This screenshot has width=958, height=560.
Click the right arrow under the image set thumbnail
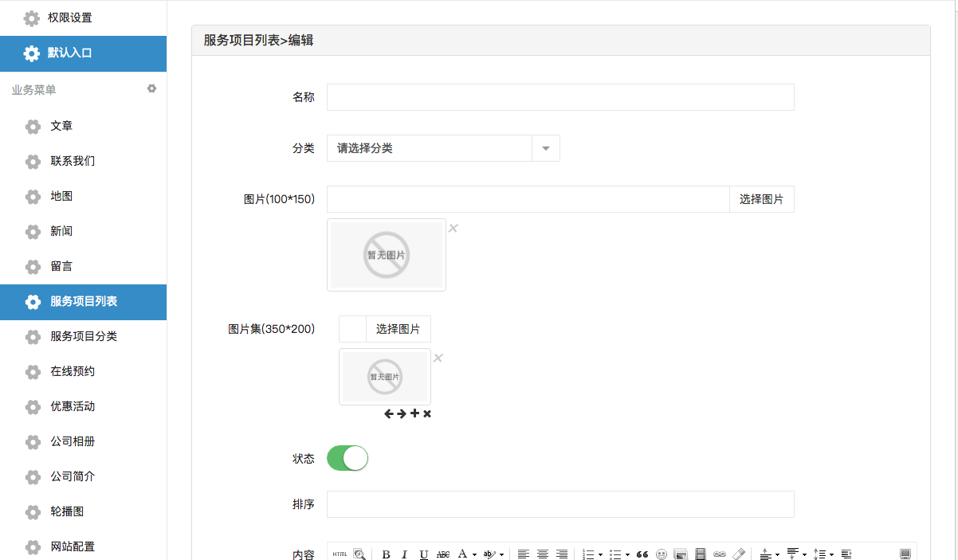pyautogui.click(x=402, y=413)
